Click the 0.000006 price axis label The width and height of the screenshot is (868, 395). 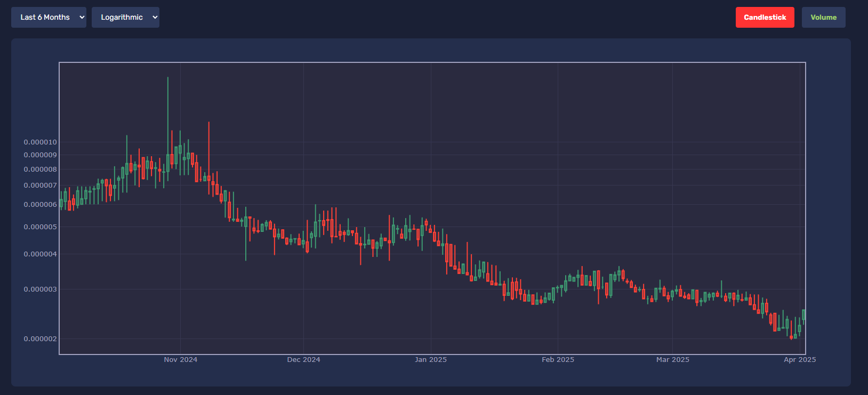(x=41, y=205)
